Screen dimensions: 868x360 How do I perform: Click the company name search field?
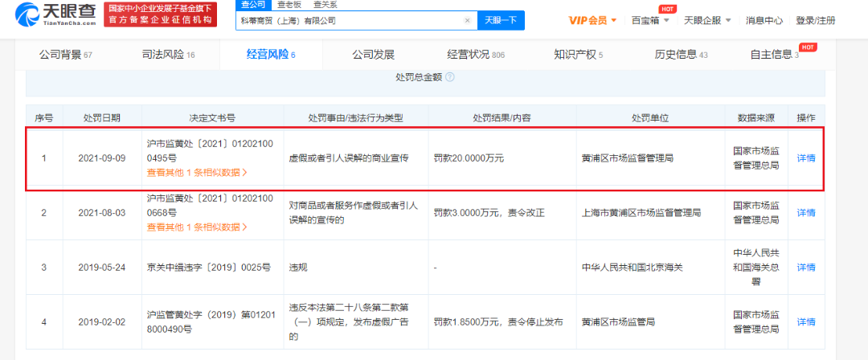point(350,21)
